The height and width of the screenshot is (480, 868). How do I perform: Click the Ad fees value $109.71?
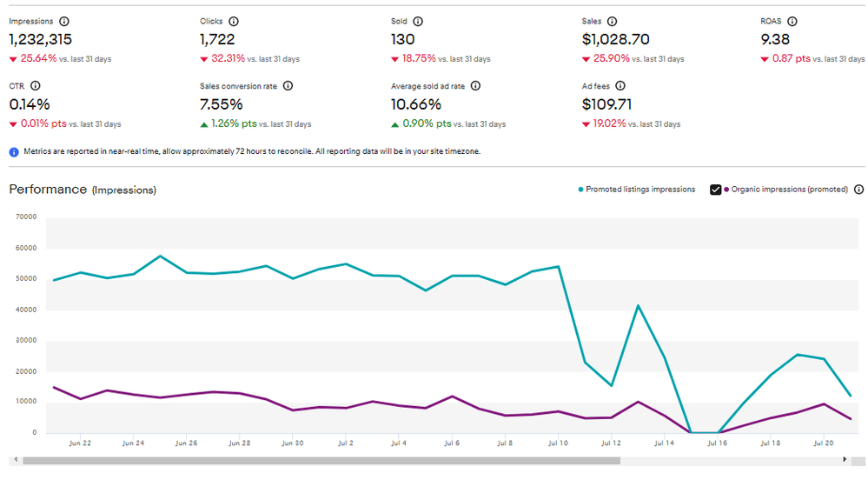tap(606, 104)
